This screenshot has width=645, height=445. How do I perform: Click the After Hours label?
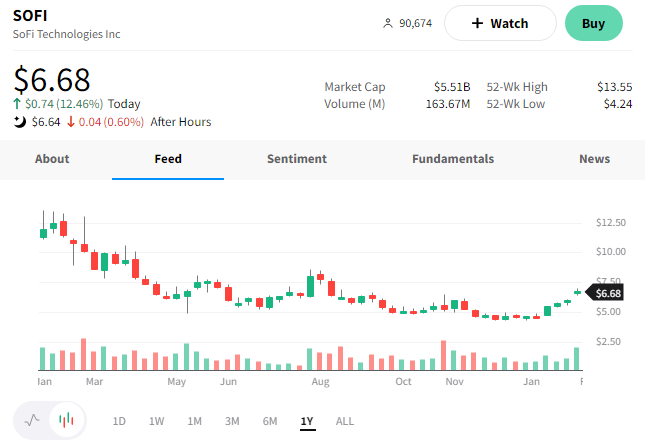point(181,122)
